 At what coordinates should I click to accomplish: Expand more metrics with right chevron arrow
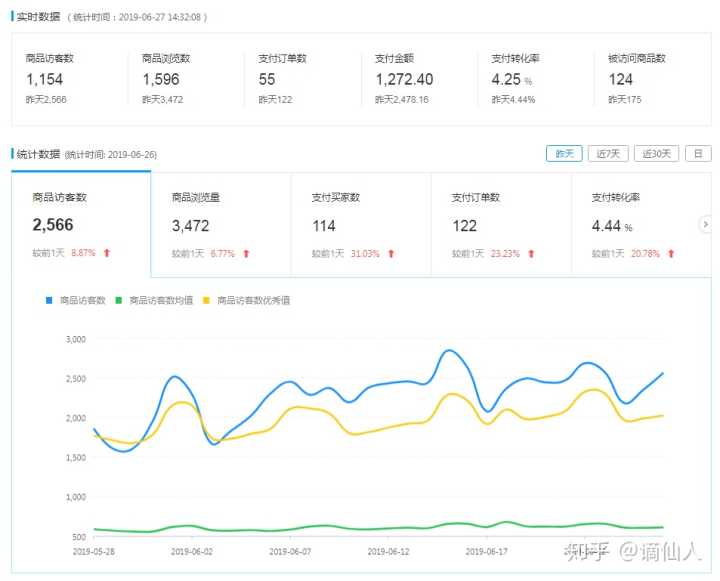pyautogui.click(x=706, y=224)
